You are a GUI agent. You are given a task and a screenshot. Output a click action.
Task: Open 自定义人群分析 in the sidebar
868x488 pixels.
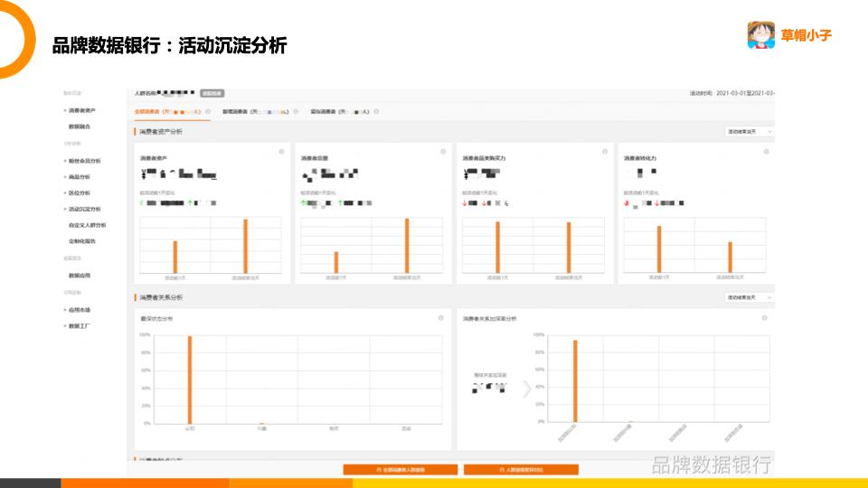point(88,225)
